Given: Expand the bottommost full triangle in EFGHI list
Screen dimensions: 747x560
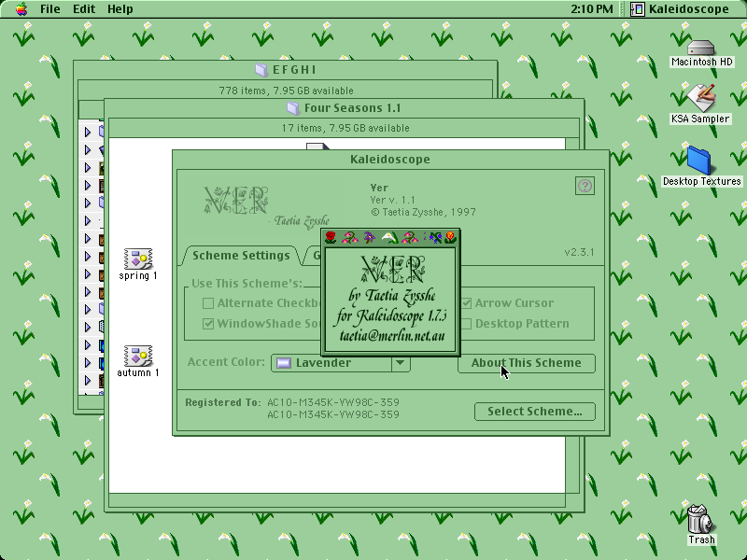Looking at the screenshot, I should point(88,380).
